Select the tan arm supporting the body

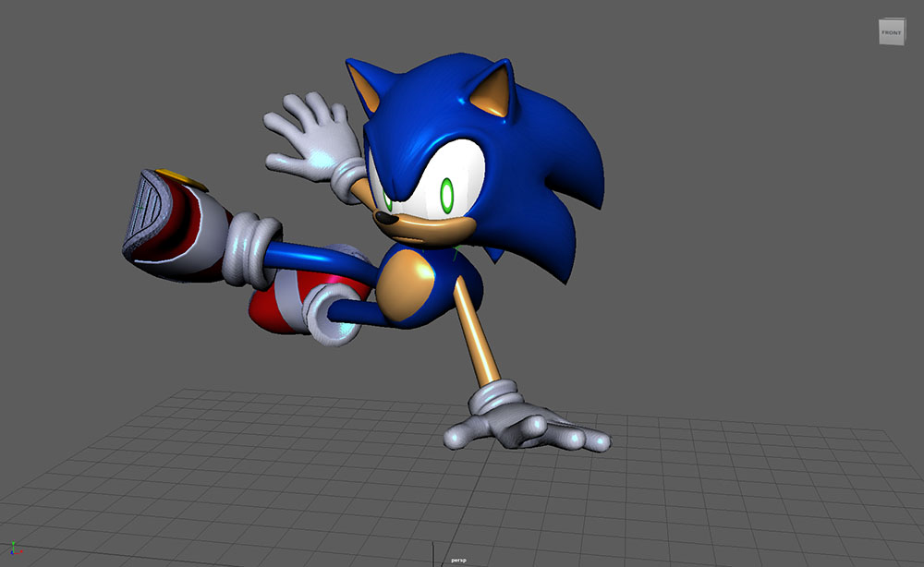(478, 332)
